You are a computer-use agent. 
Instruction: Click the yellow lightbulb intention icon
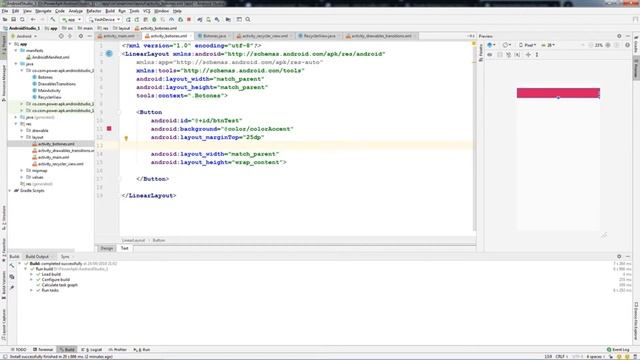[126, 138]
